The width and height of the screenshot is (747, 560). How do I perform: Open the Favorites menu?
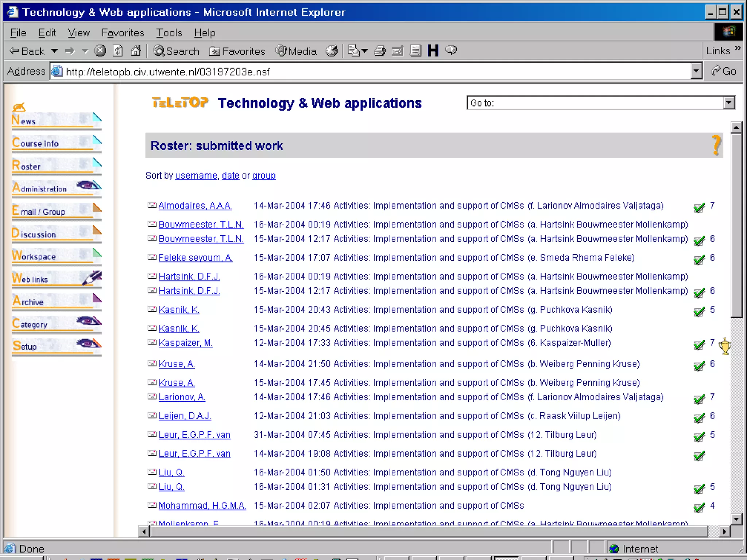coord(123,33)
